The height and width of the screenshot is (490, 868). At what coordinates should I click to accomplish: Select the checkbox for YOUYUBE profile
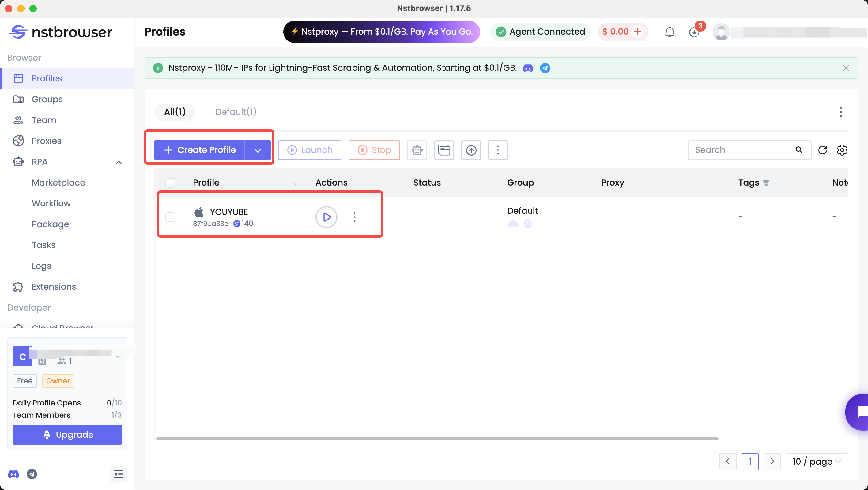click(170, 217)
